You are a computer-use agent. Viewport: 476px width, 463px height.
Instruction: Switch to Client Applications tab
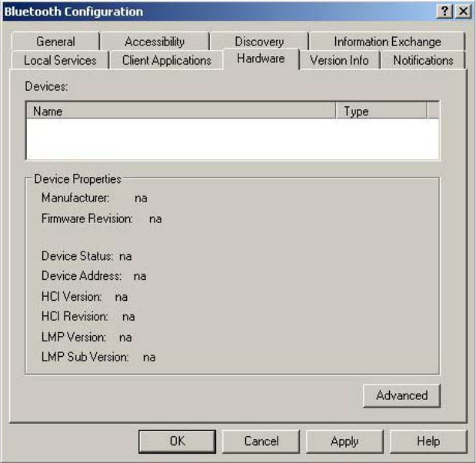tap(166, 60)
